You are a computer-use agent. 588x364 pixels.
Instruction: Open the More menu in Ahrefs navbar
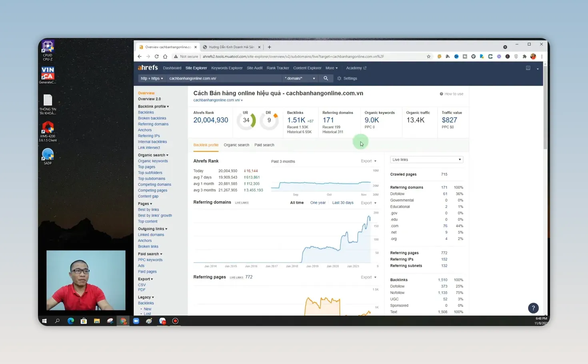(x=332, y=68)
